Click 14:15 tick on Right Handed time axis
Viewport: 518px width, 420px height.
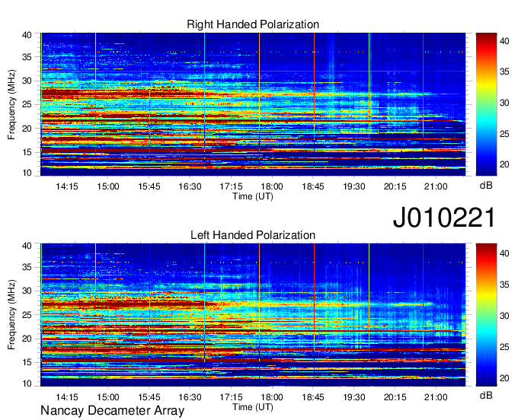[67, 186]
